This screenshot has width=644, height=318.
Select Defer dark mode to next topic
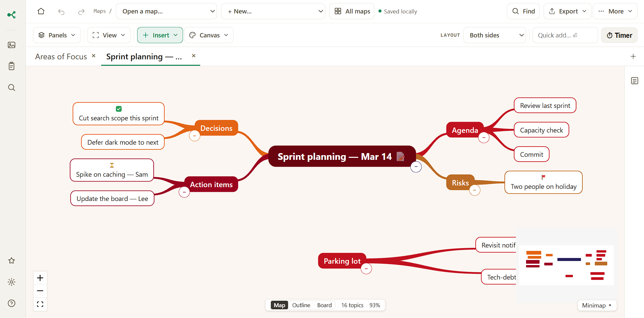click(123, 142)
